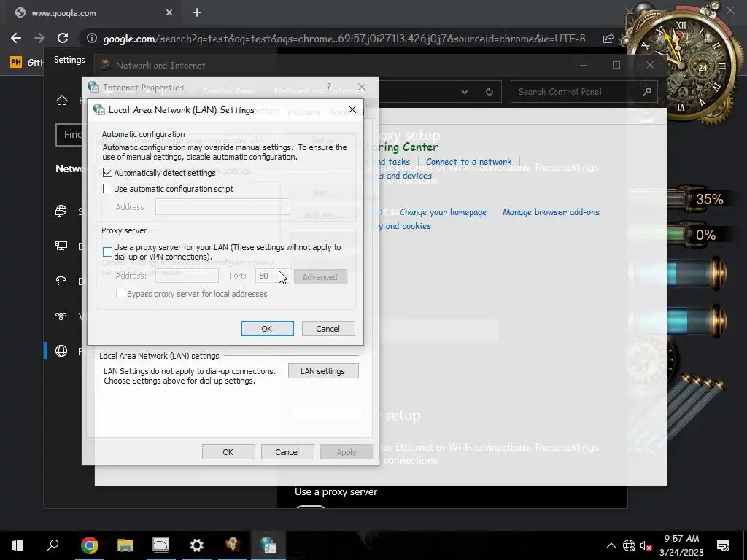The height and width of the screenshot is (560, 747).
Task: View site information icon in address bar
Action: click(x=91, y=38)
